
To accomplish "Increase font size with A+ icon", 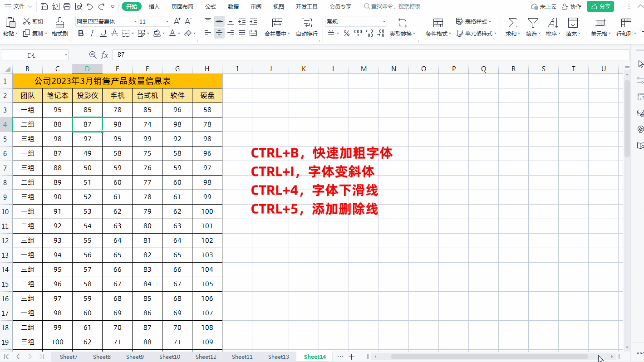I will (x=177, y=21).
